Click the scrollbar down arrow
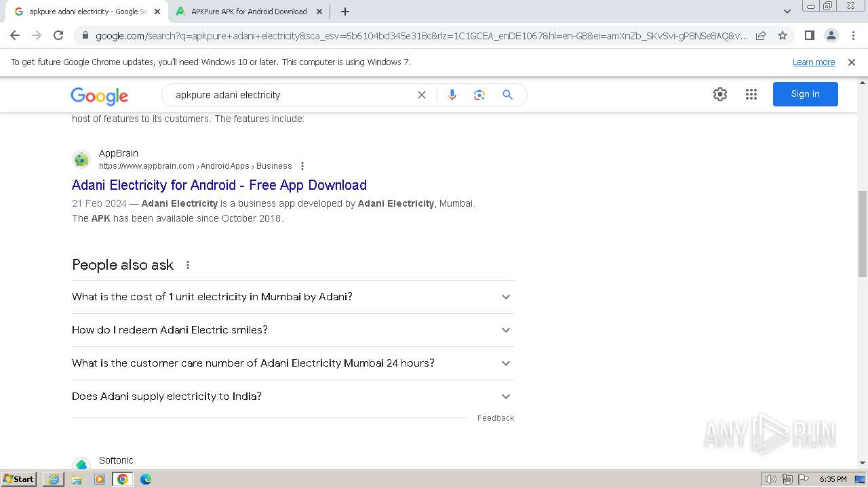The height and width of the screenshot is (488, 868). tap(863, 463)
